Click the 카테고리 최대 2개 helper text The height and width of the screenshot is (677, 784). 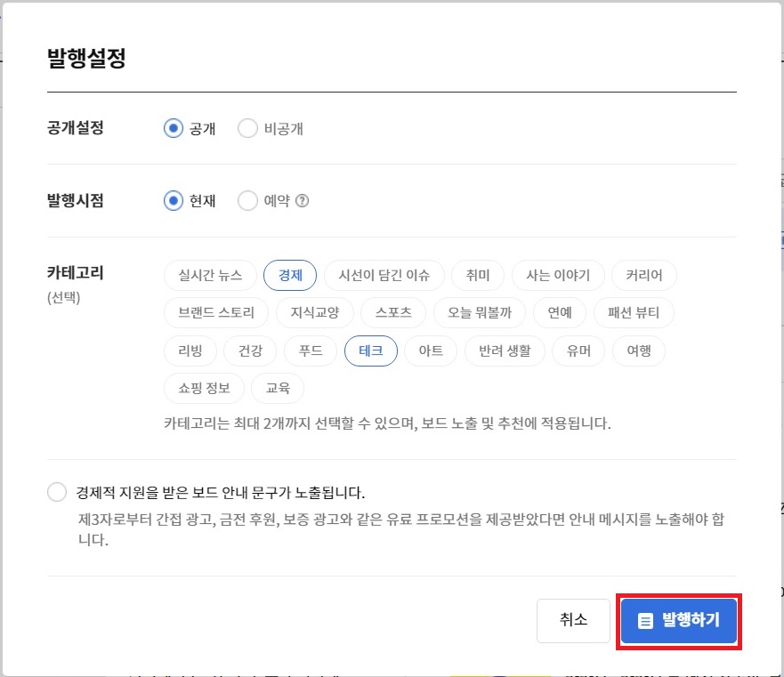387,423
